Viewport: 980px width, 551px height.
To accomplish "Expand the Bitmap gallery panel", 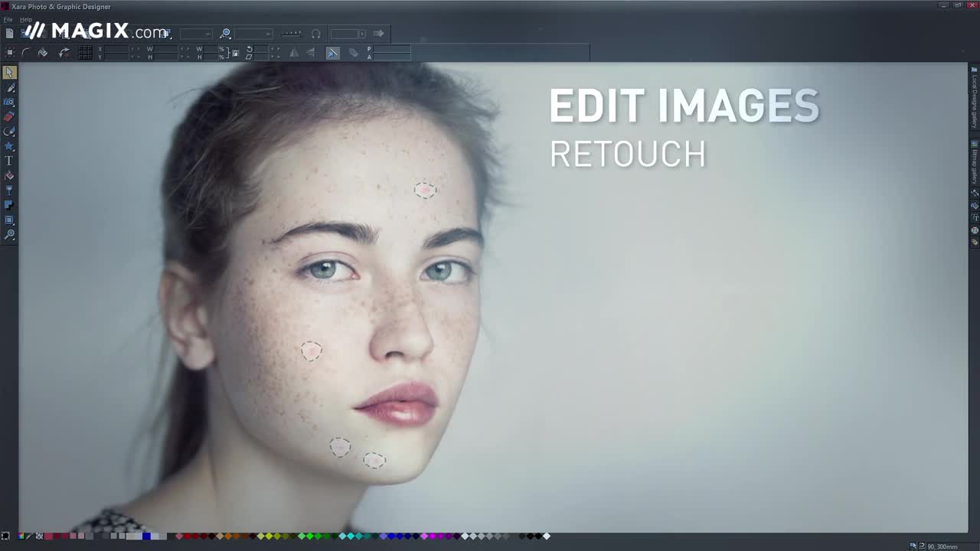I will coord(975,162).
